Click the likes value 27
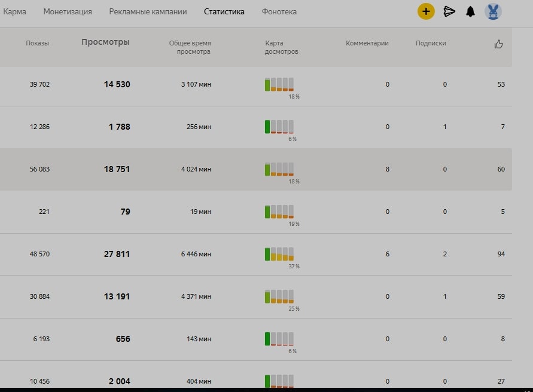Image resolution: width=533 pixels, height=392 pixels. (x=501, y=381)
